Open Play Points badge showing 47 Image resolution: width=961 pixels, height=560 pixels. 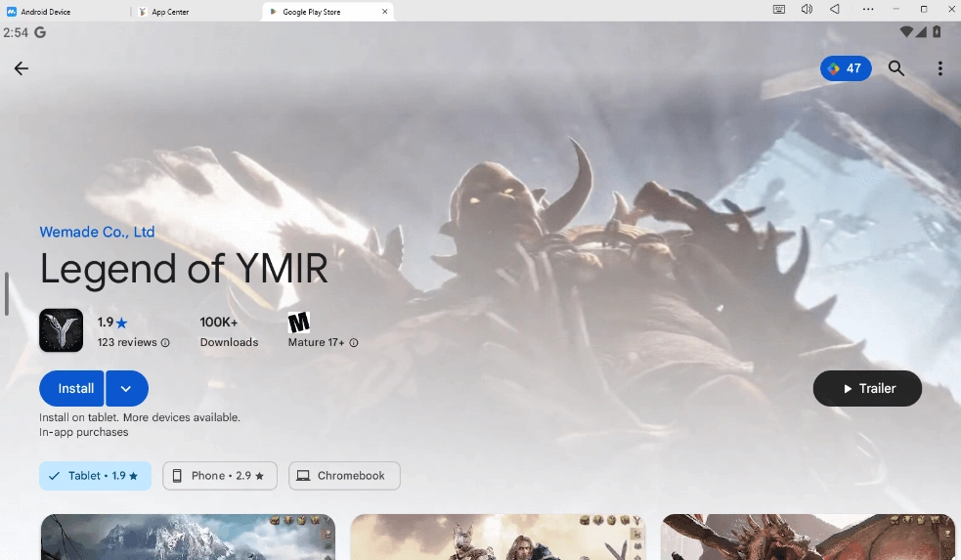pyautogui.click(x=846, y=68)
